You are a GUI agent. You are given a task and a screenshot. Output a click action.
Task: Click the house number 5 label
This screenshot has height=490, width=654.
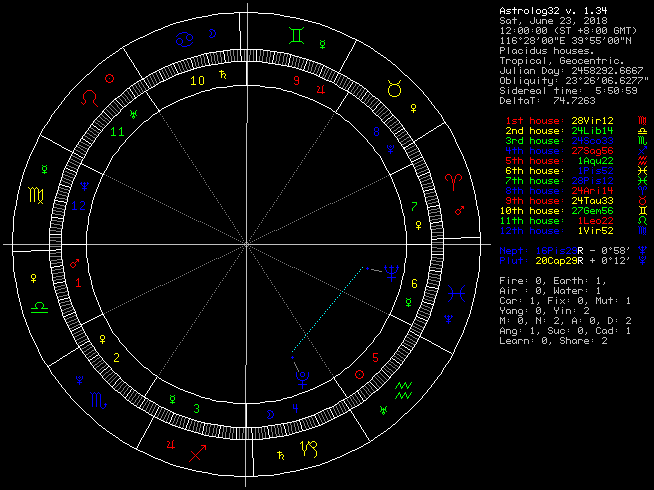point(375,357)
